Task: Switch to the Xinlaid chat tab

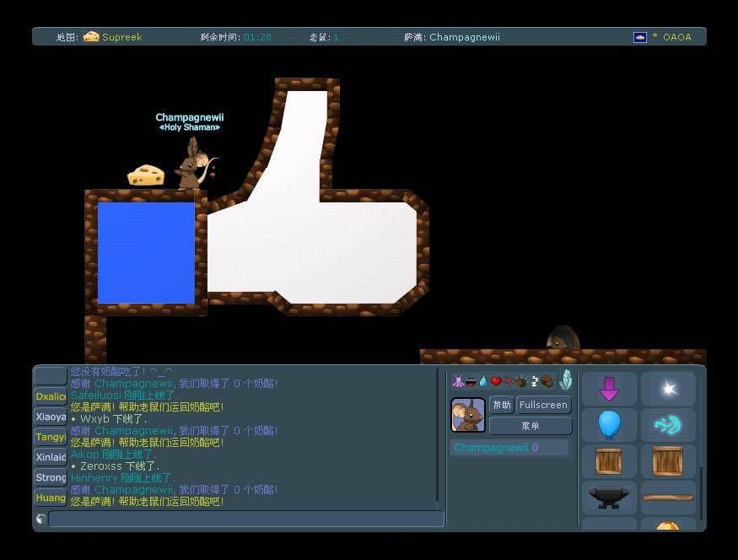Action: (x=51, y=457)
